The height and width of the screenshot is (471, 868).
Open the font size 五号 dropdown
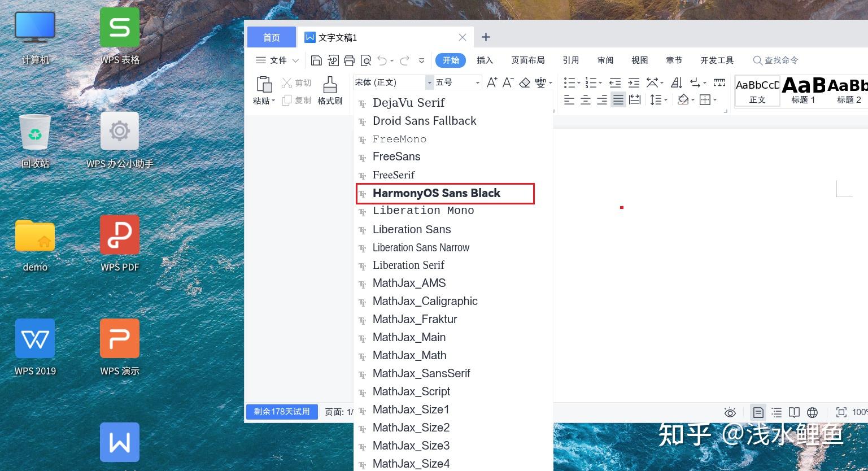click(x=477, y=82)
